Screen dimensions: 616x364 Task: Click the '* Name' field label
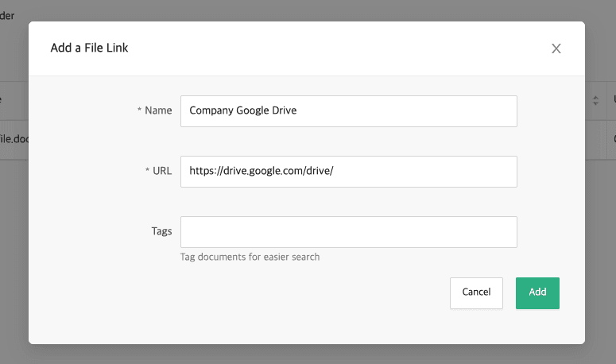point(154,110)
